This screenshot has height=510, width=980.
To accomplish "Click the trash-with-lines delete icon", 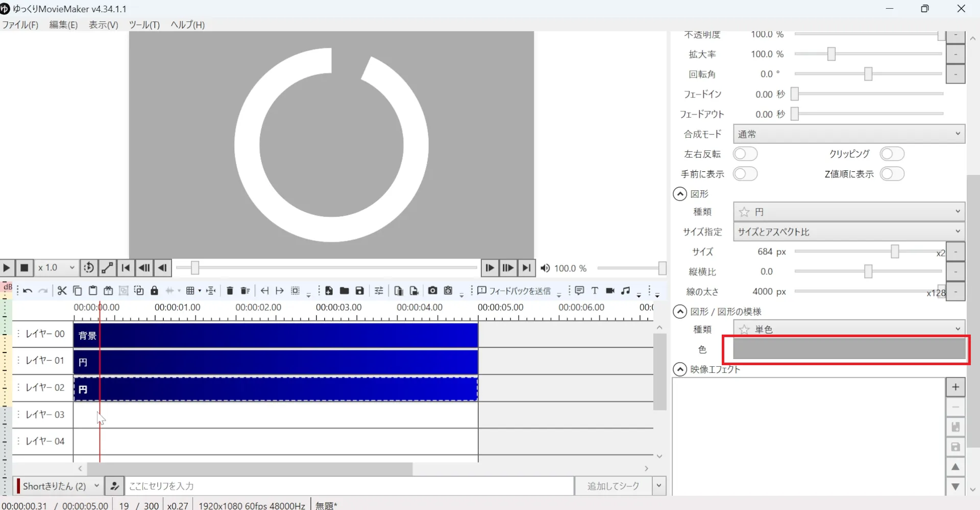I will 245,291.
